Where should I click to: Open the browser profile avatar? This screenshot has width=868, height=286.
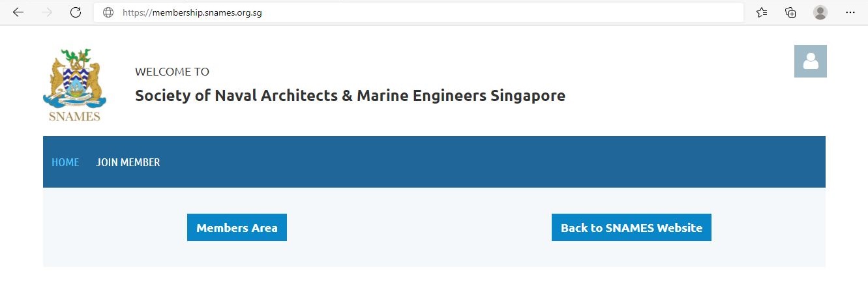pos(820,12)
